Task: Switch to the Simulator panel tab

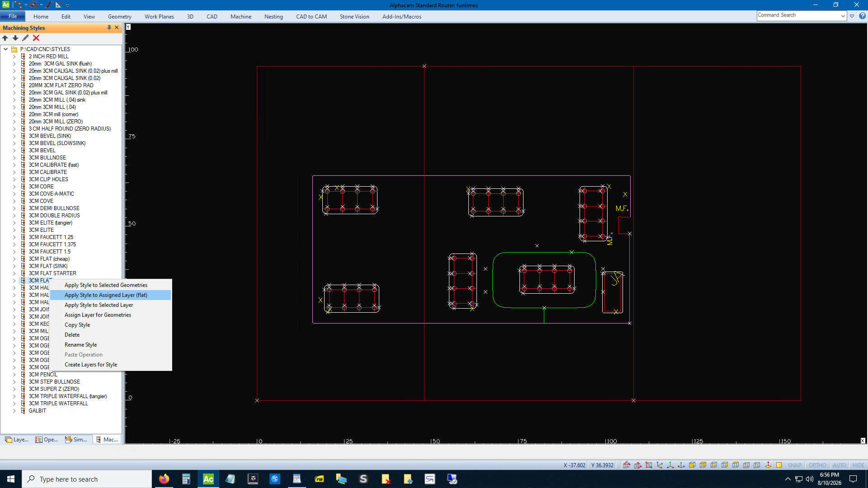Action: [76, 440]
